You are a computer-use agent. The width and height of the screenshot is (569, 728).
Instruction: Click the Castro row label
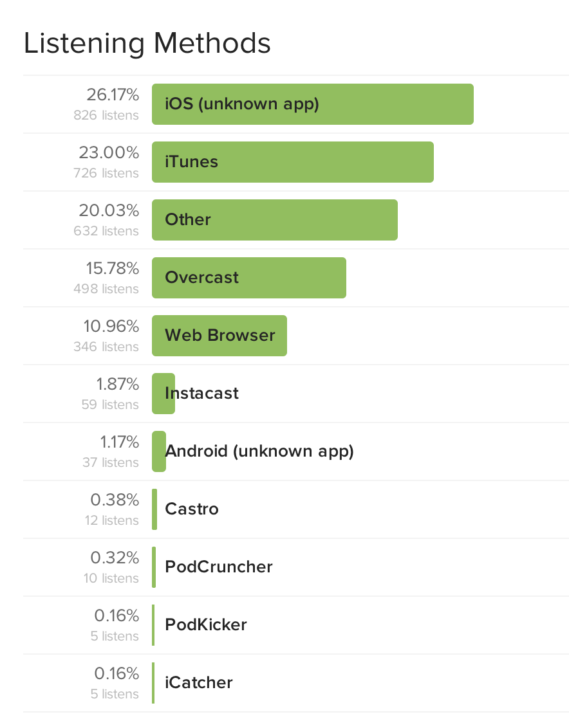192,509
